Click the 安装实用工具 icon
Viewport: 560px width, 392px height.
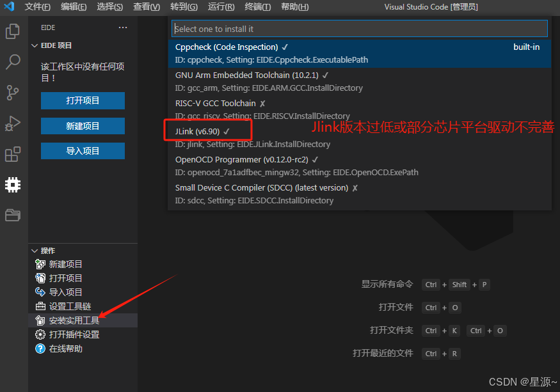click(x=40, y=320)
